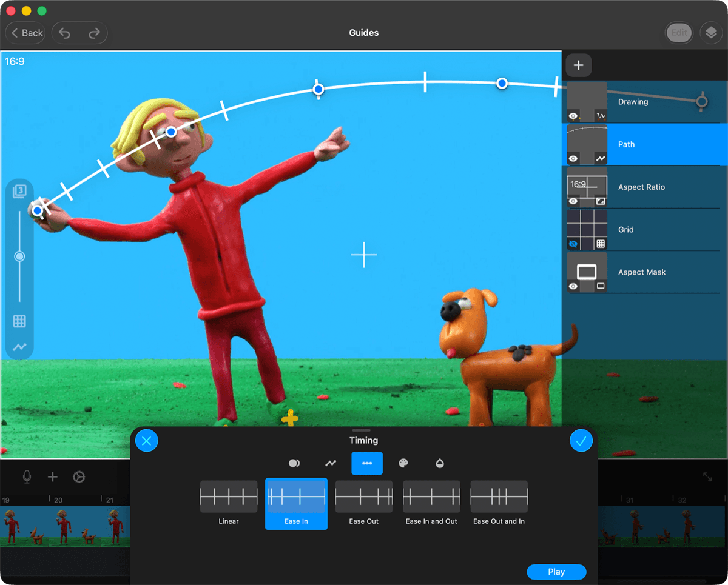This screenshot has height=585, width=728.
Task: Open the droplet opacity tab in the Timing panel
Action: pos(440,463)
